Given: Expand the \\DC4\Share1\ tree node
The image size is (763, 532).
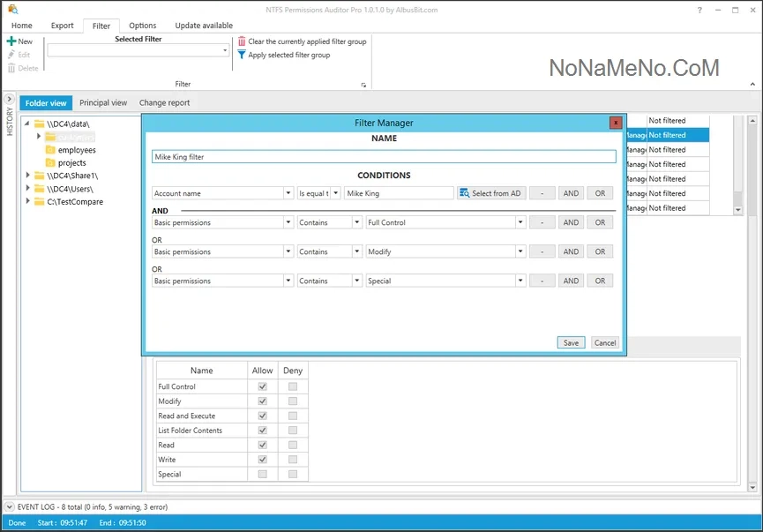Looking at the screenshot, I should 28,176.
